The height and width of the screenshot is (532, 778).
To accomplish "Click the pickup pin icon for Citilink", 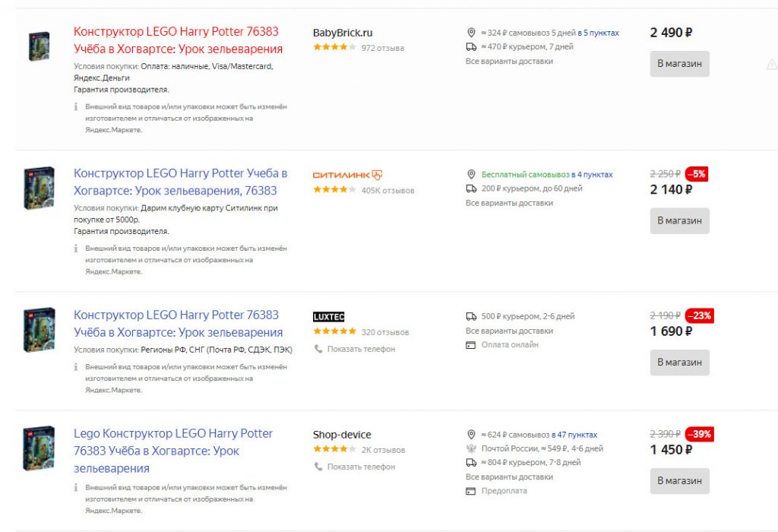I will pyautogui.click(x=471, y=175).
